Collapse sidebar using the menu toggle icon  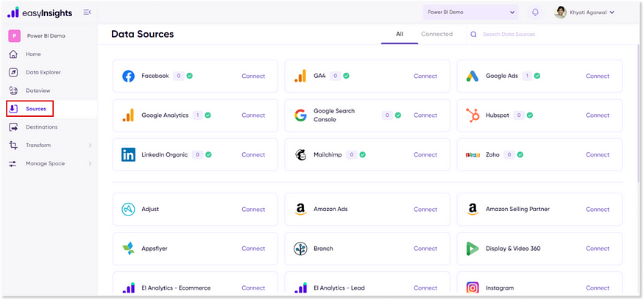(88, 12)
